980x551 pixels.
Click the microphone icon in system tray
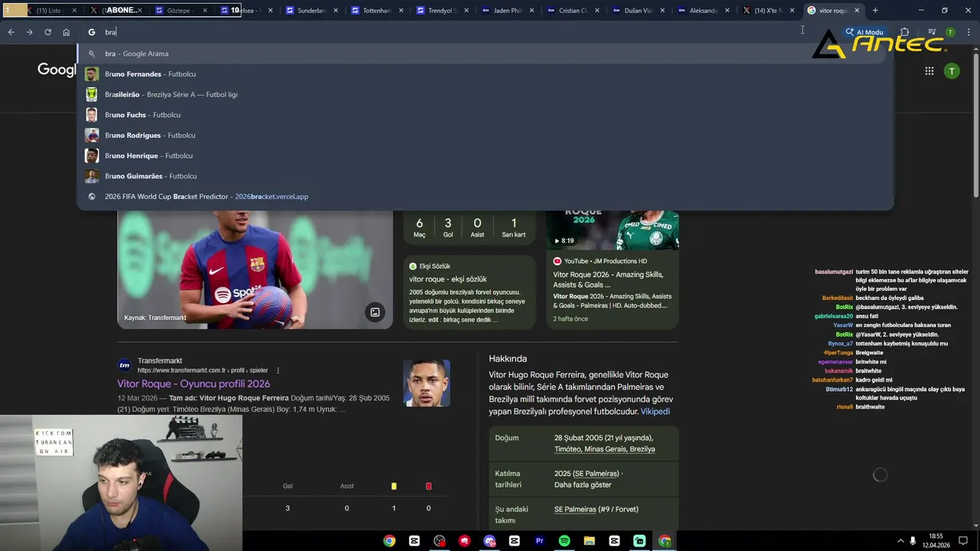(x=913, y=541)
